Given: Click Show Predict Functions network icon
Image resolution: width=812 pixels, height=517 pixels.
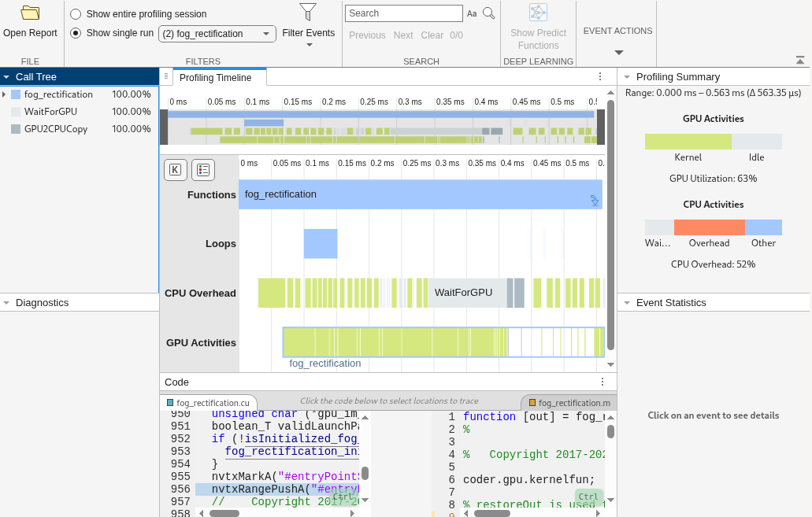Looking at the screenshot, I should click(538, 13).
